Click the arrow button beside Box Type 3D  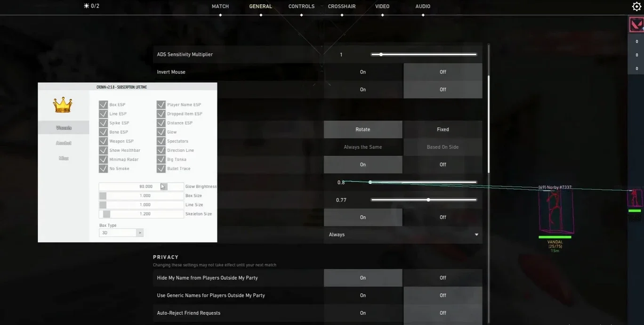pos(140,233)
